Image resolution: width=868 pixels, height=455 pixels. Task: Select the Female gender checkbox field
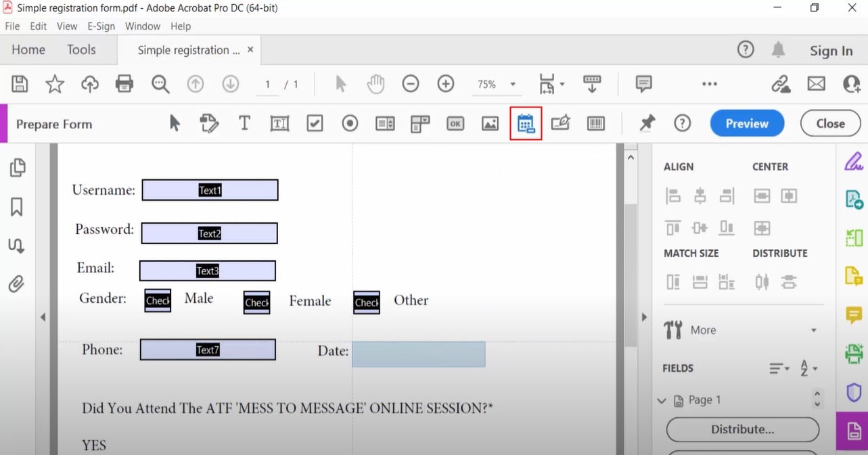pyautogui.click(x=256, y=302)
